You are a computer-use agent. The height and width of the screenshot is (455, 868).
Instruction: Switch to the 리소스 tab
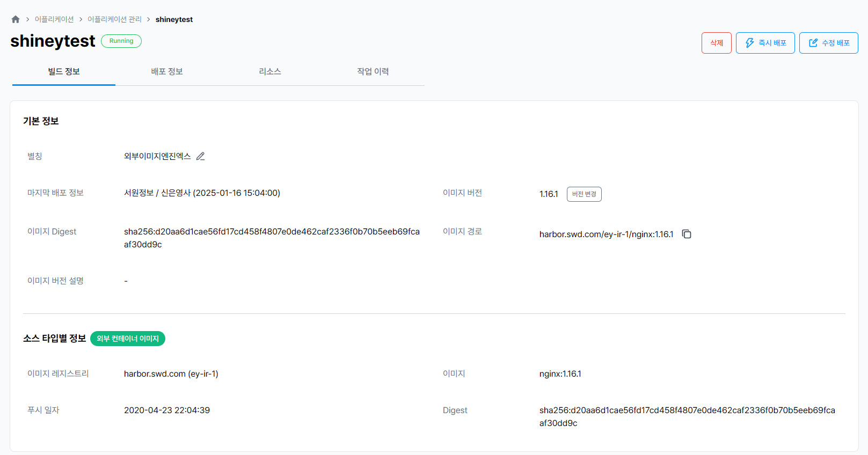click(270, 72)
